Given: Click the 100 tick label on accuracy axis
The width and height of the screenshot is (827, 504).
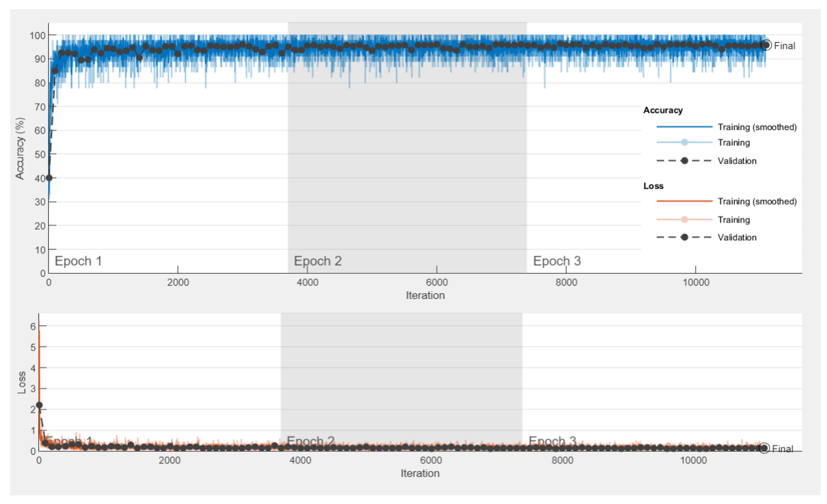Looking at the screenshot, I should pyautogui.click(x=37, y=36).
